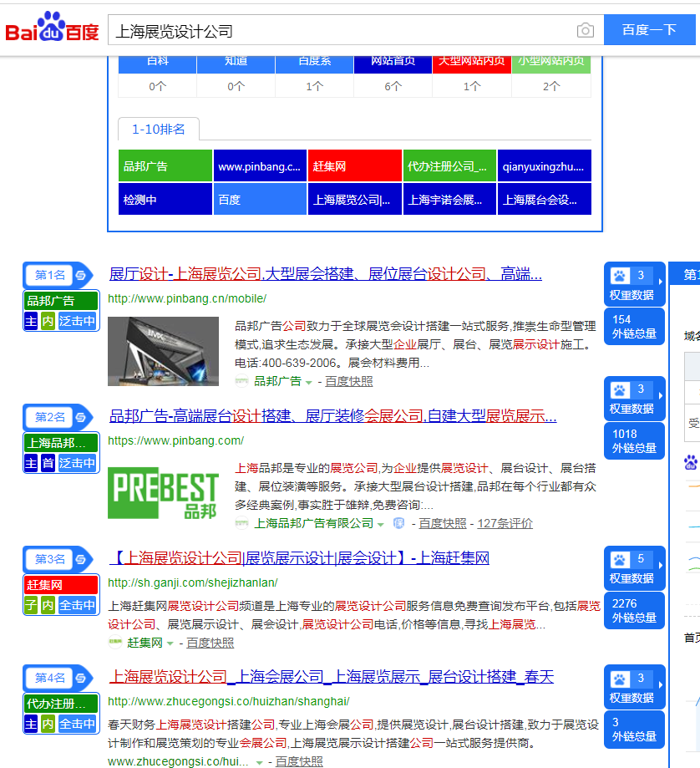Expand dropdown arrow next to www.zhucegongsi.co/hui...

coord(260,763)
